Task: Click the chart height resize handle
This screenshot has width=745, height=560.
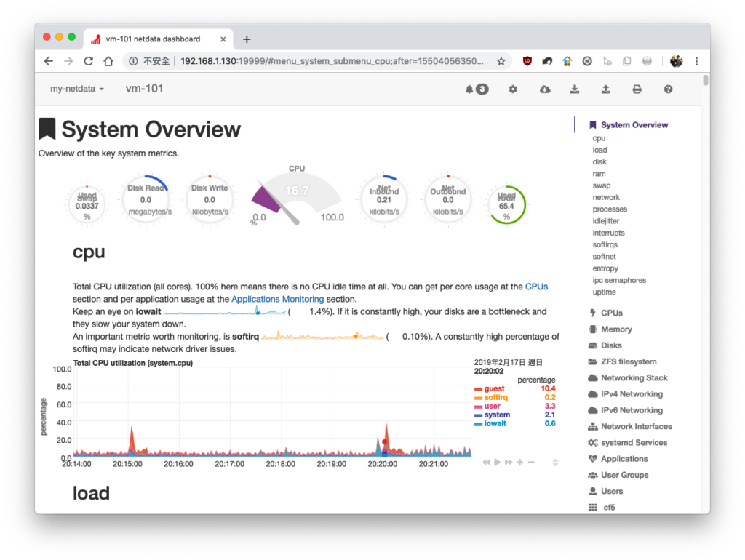Action: point(555,462)
